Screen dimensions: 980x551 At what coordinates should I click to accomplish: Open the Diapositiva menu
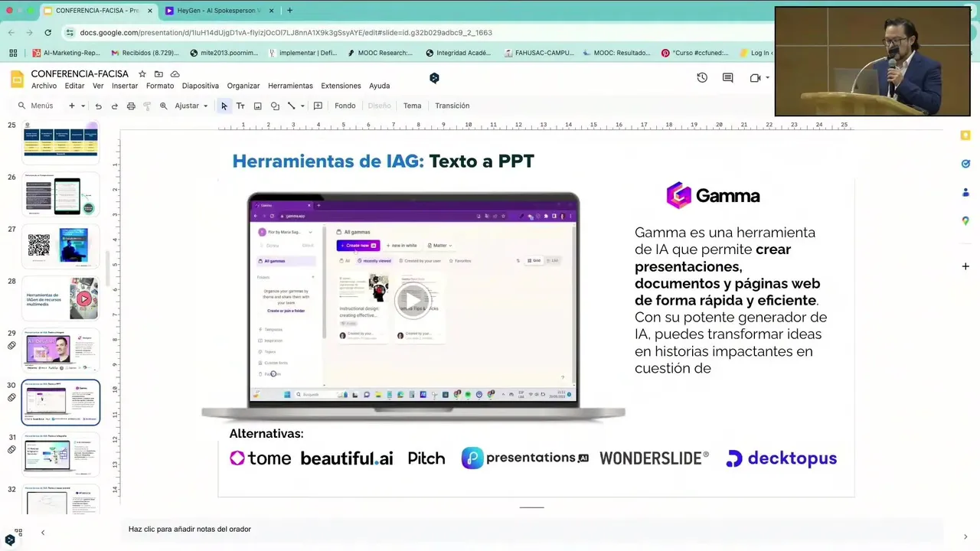(201, 86)
